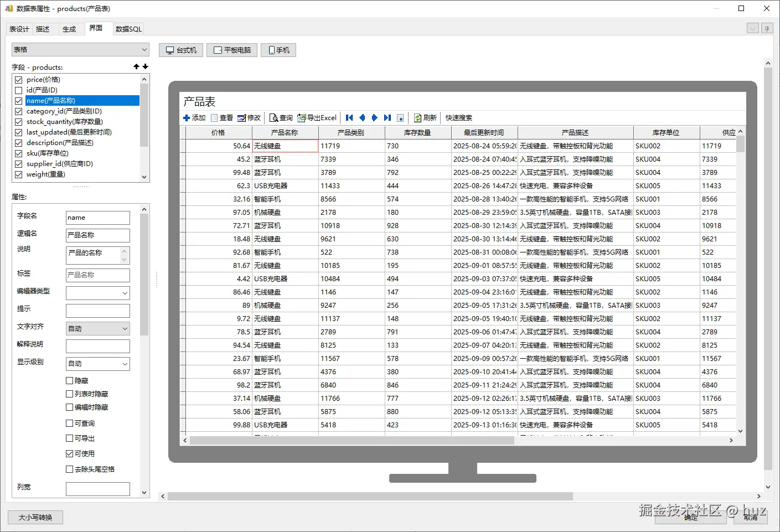This screenshot has height=532, width=780.
Task: Move the selected field up with the up arrow
Action: pyautogui.click(x=136, y=66)
